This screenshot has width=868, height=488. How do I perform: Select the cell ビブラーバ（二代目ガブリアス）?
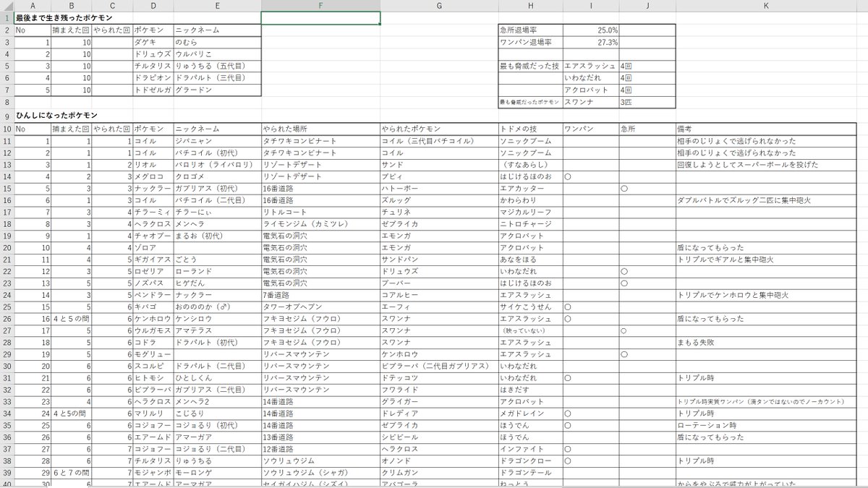coord(439,367)
